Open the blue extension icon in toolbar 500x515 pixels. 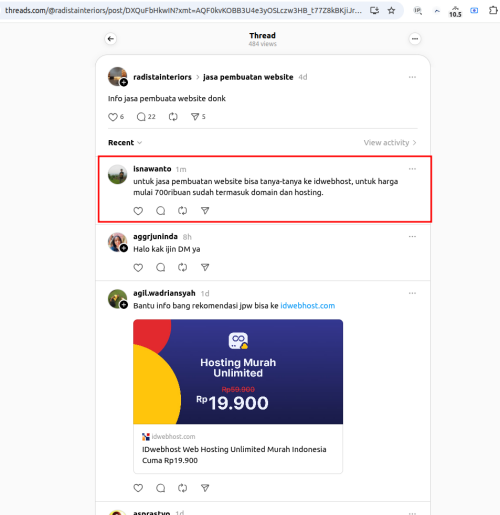point(474,11)
